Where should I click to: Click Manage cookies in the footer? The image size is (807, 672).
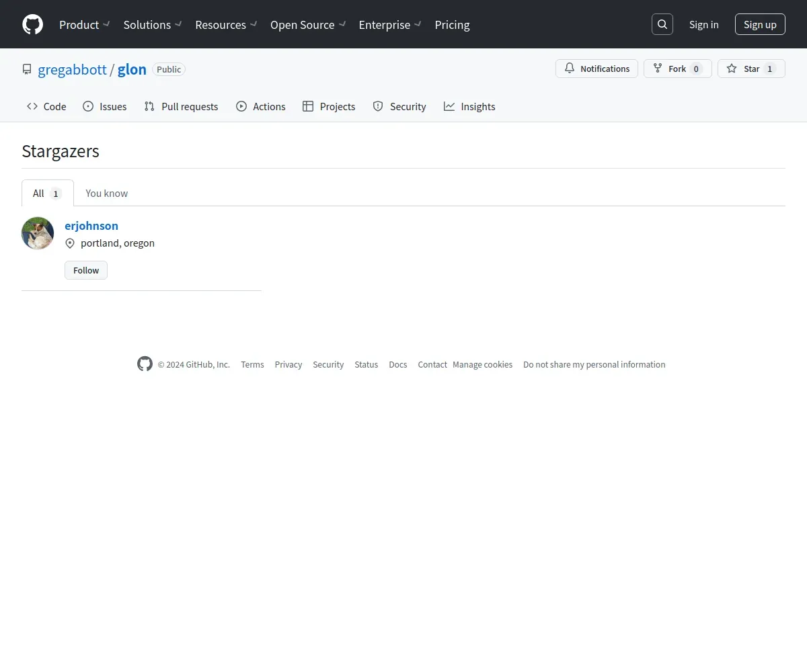(x=482, y=364)
